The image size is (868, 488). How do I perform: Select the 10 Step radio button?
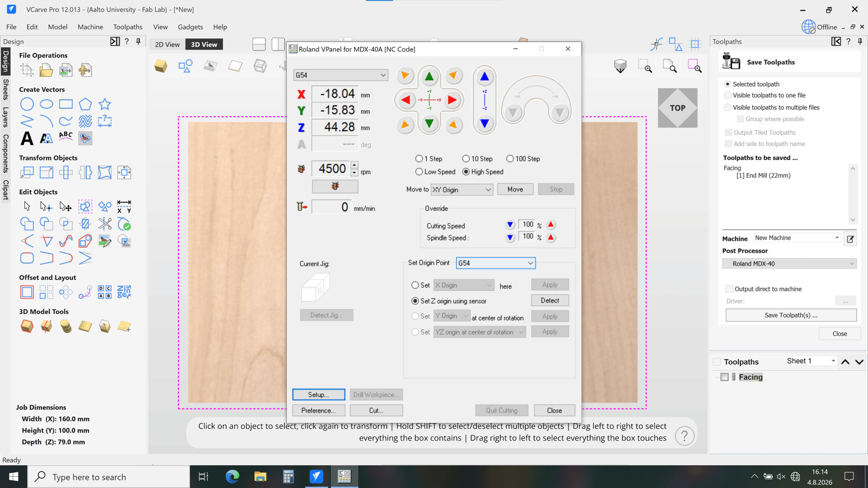tap(466, 159)
